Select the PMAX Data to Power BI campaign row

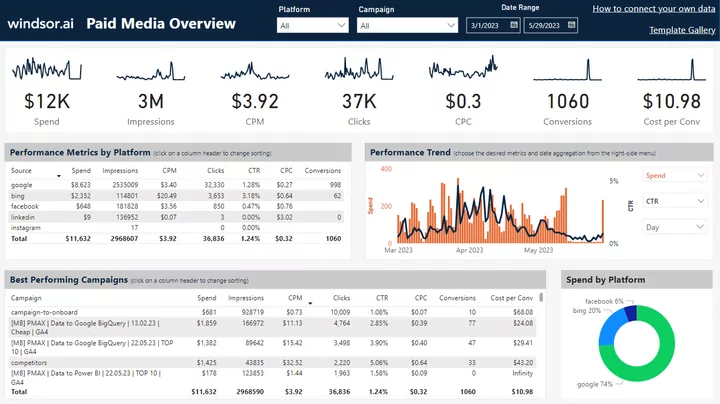[272, 377]
